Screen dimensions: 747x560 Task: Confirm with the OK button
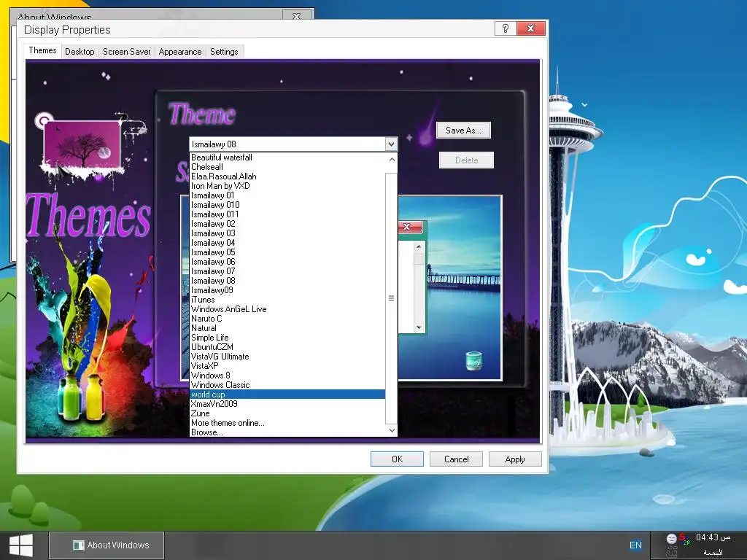click(x=397, y=459)
